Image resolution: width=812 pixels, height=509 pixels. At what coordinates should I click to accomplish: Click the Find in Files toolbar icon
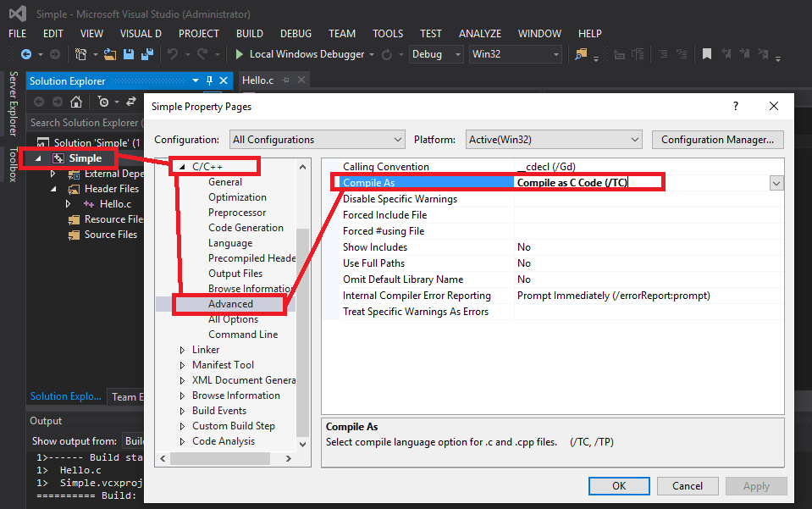pyautogui.click(x=581, y=54)
